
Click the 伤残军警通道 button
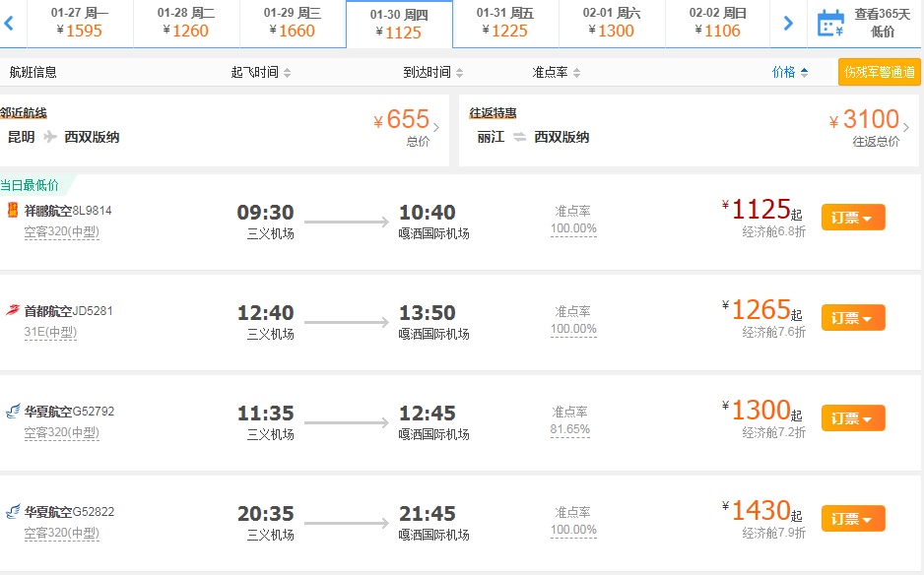[879, 72]
